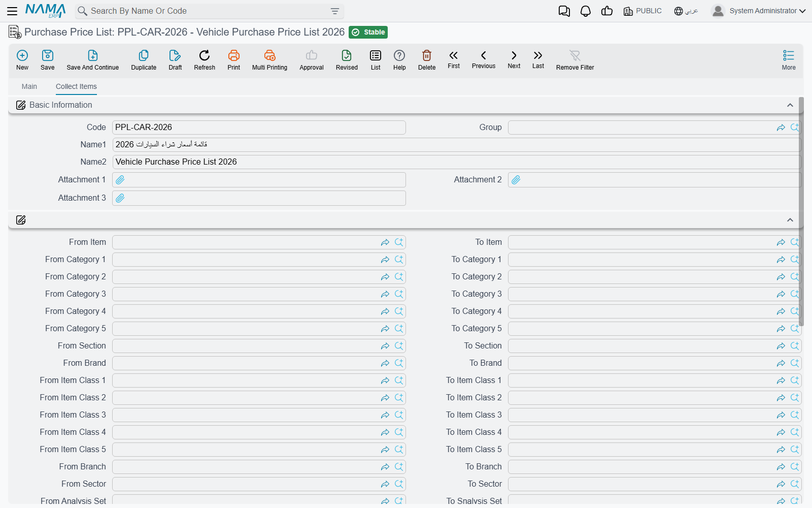Open the From Section lookup search

click(399, 346)
